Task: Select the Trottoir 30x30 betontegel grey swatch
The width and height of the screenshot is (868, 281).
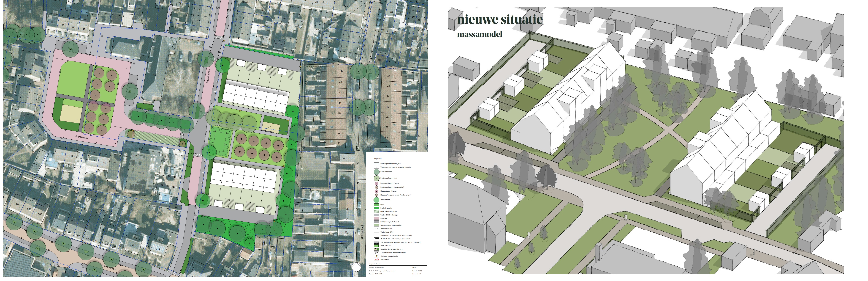Action: (x=377, y=215)
